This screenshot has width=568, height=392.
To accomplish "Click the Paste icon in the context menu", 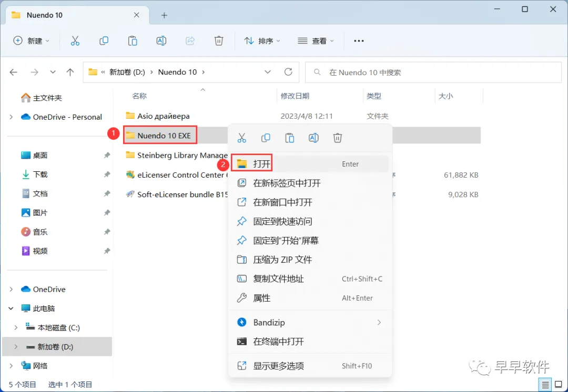I will (x=289, y=138).
